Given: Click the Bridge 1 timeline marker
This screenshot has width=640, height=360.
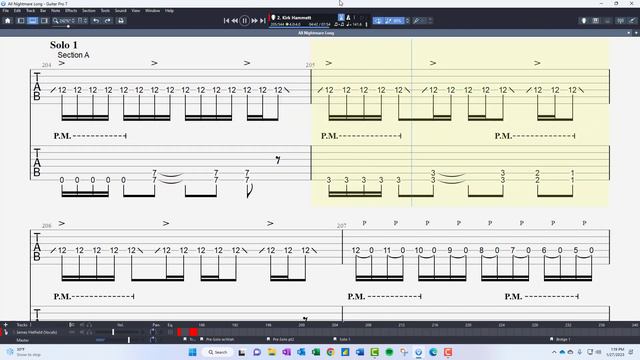Looking at the screenshot, I should (560, 339).
